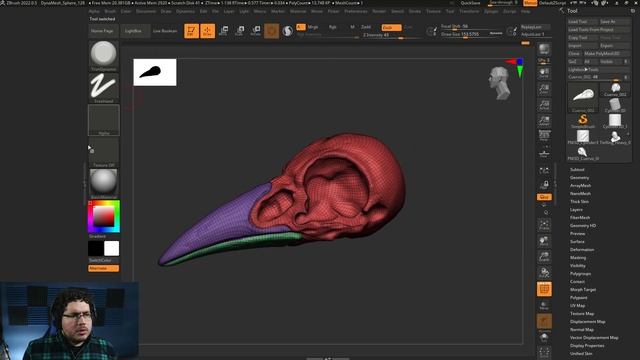Toggle the M material mode

pyautogui.click(x=352, y=27)
